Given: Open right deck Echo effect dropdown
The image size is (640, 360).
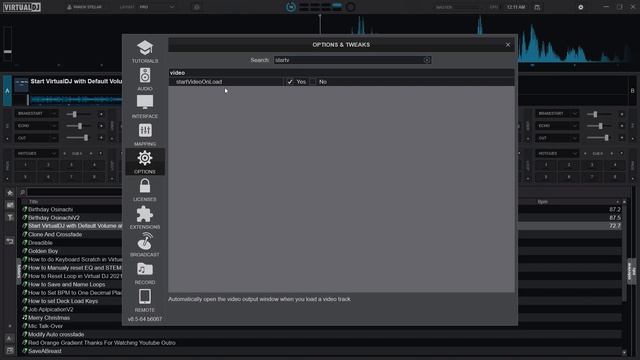Looking at the screenshot, I should 557,126.
